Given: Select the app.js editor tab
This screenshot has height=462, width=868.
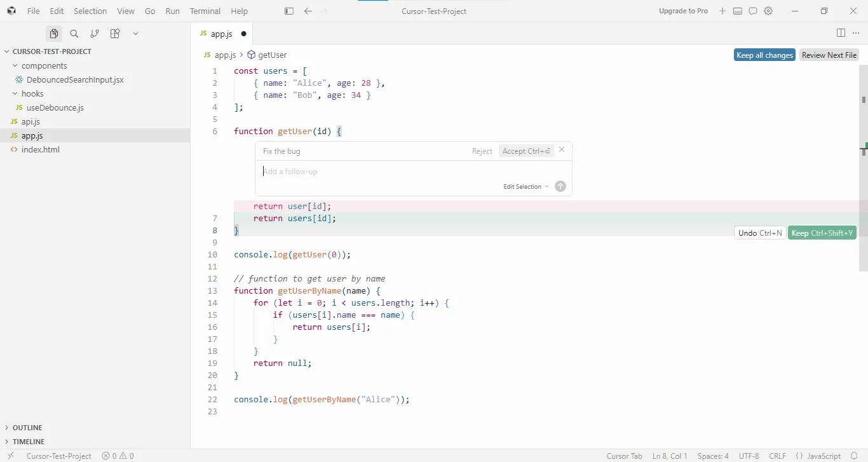Looking at the screenshot, I should [x=222, y=34].
